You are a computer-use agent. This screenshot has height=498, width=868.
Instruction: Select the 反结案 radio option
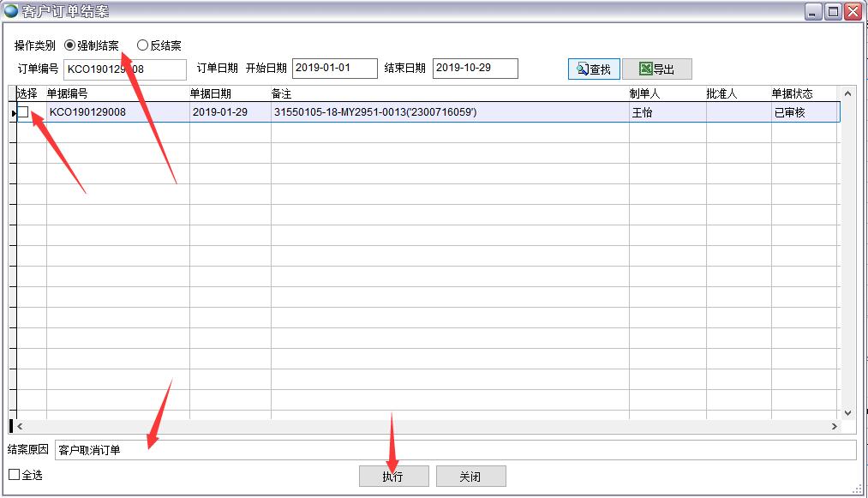pyautogui.click(x=142, y=45)
